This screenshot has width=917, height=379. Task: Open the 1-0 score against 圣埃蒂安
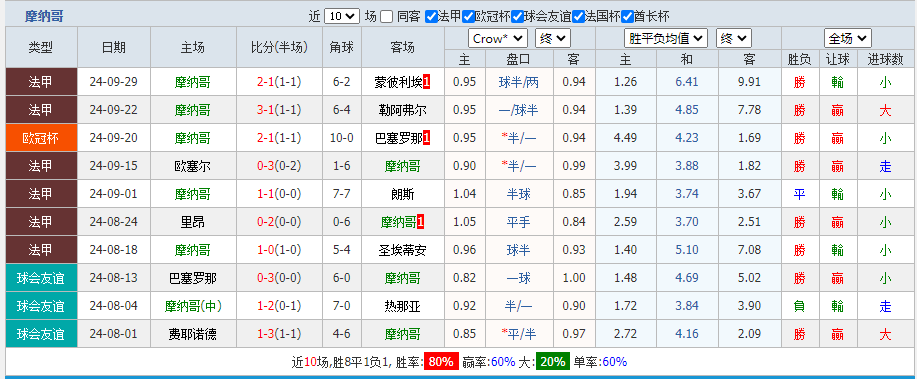coord(266,250)
